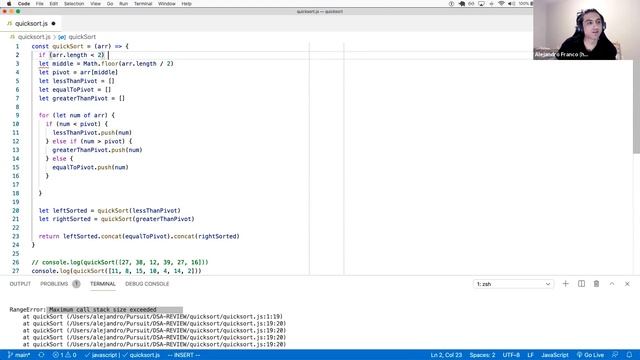Click 'equalToPivot.push(num)' on line 15
This screenshot has height=360, width=640.
coord(90,167)
